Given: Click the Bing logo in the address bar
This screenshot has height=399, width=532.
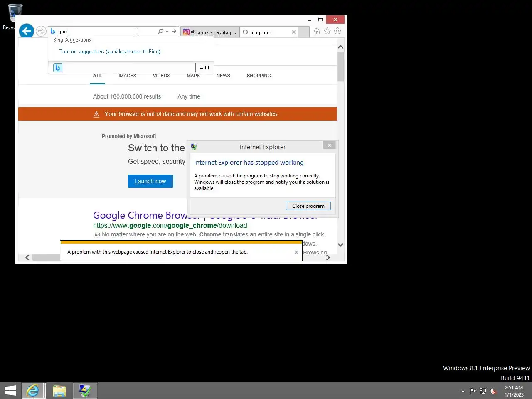Looking at the screenshot, I should tap(53, 31).
